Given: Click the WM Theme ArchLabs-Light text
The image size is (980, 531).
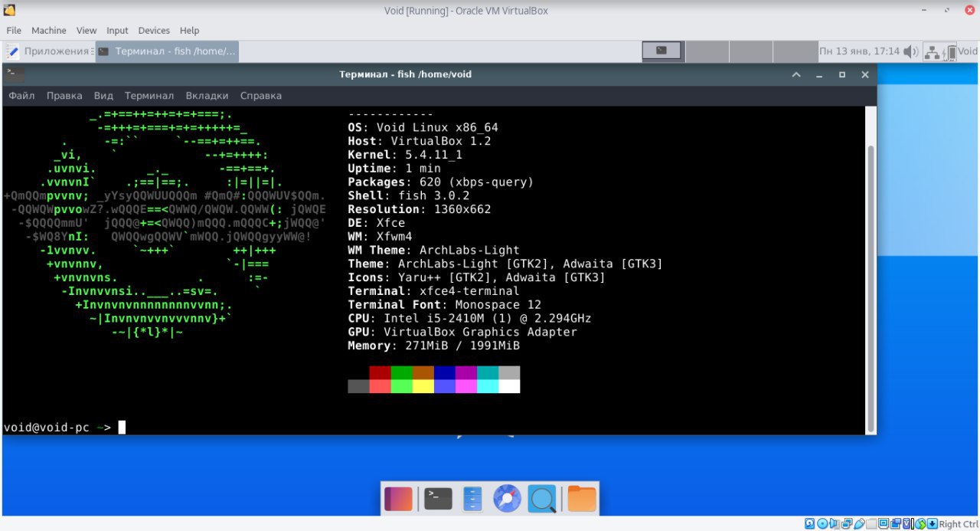Looking at the screenshot, I should tap(469, 250).
